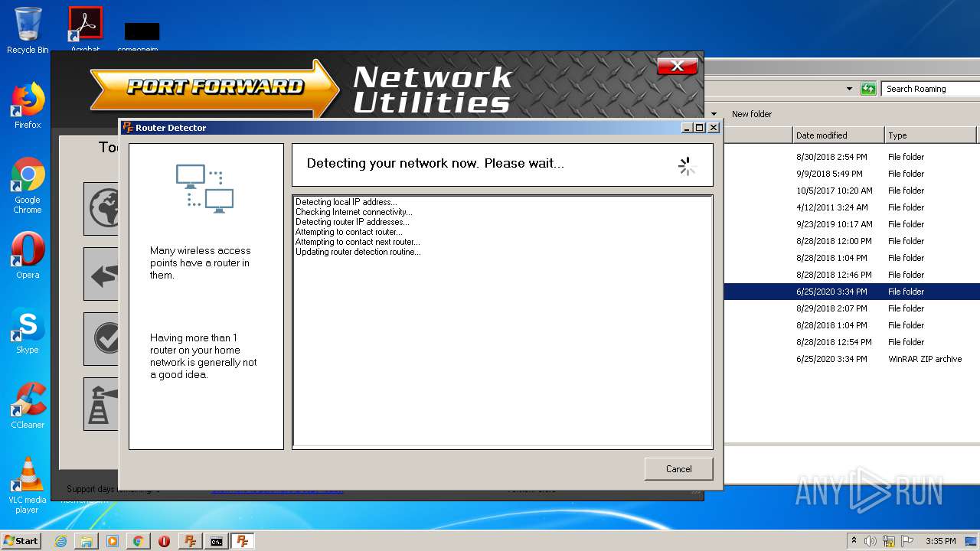980x551 pixels.
Task: Click the checkmark tool icon
Action: click(102, 339)
